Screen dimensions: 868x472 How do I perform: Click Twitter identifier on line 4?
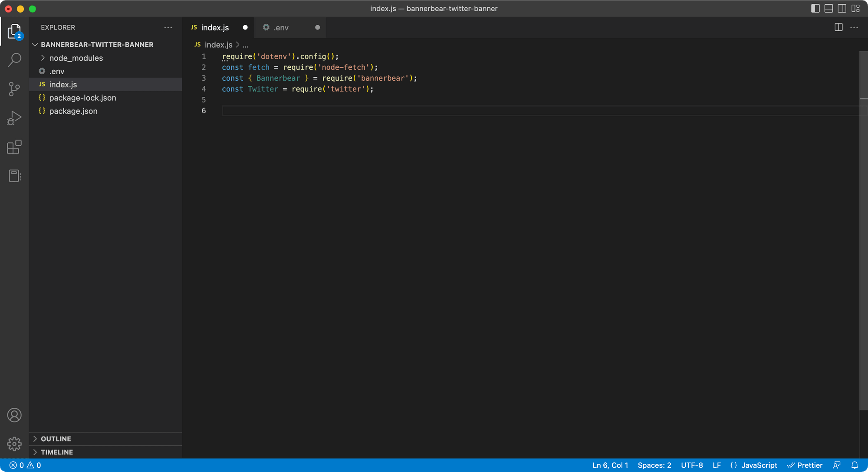click(x=263, y=89)
